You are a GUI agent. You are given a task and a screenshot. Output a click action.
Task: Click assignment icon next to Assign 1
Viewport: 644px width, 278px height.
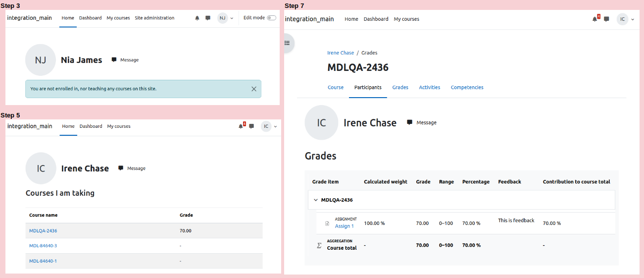click(x=327, y=223)
